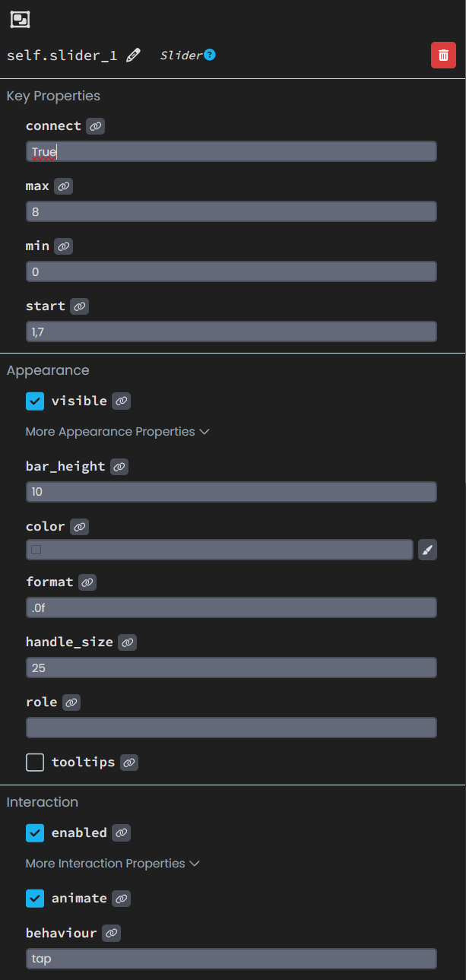Viewport: 466px width, 980px height.
Task: Click the link icon beside the enabled toggle
Action: [121, 833]
